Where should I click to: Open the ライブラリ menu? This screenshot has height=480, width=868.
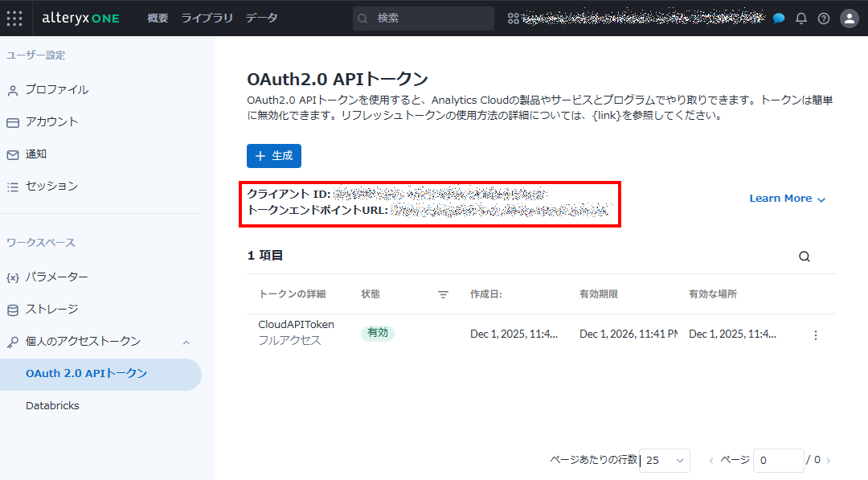(x=207, y=18)
